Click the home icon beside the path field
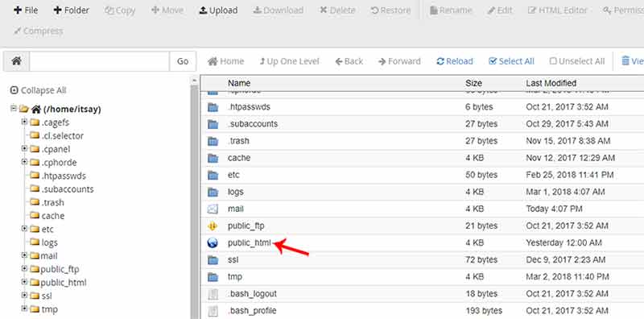 coord(16,61)
